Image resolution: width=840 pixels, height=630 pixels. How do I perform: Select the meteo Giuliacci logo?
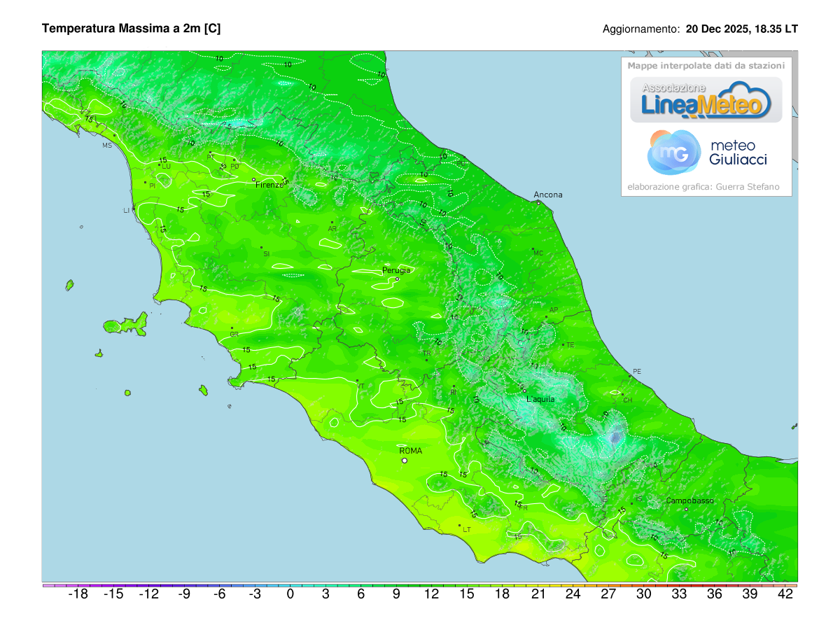coord(705,153)
